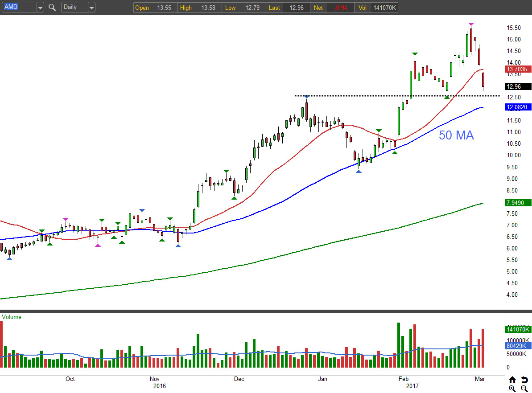Click the 50 MA chart annotation
Image resolution: width=532 pixels, height=393 pixels.
tap(456, 135)
